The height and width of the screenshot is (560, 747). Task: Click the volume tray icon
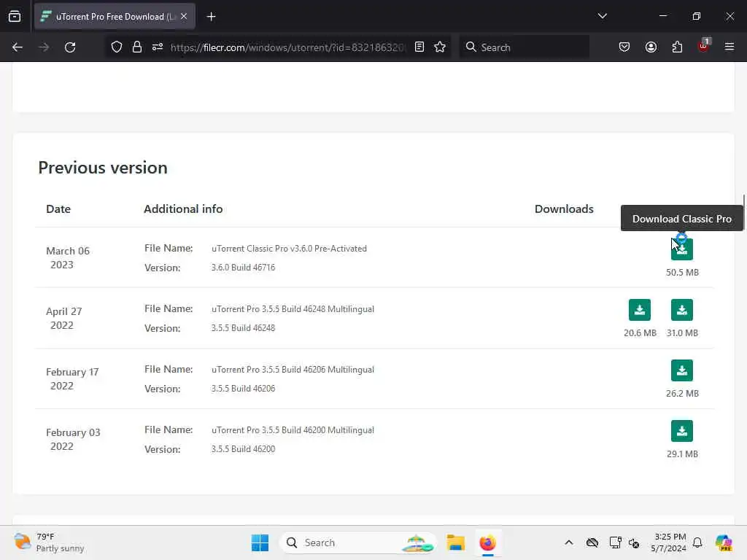click(634, 542)
